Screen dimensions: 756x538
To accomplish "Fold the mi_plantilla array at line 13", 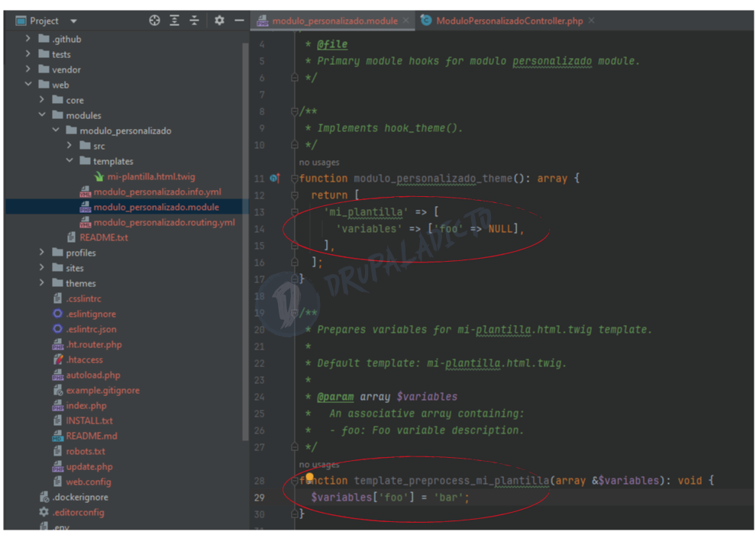I will click(294, 212).
